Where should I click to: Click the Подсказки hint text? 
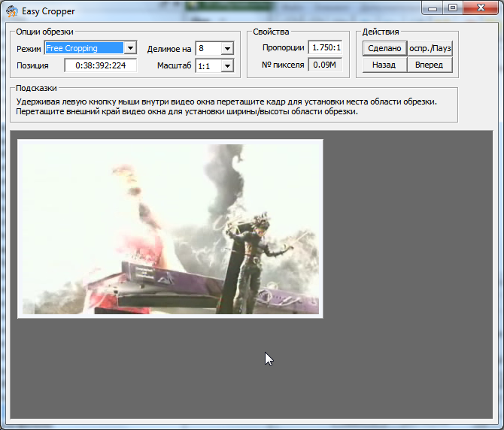click(226, 107)
